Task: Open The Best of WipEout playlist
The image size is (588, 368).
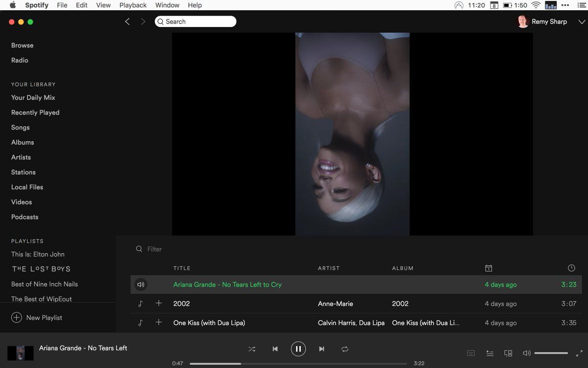Action: pyautogui.click(x=42, y=299)
